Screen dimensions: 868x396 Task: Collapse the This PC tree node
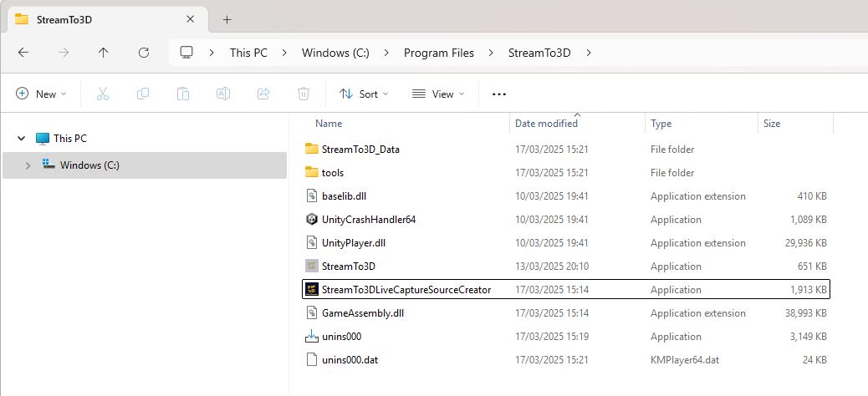pos(22,139)
